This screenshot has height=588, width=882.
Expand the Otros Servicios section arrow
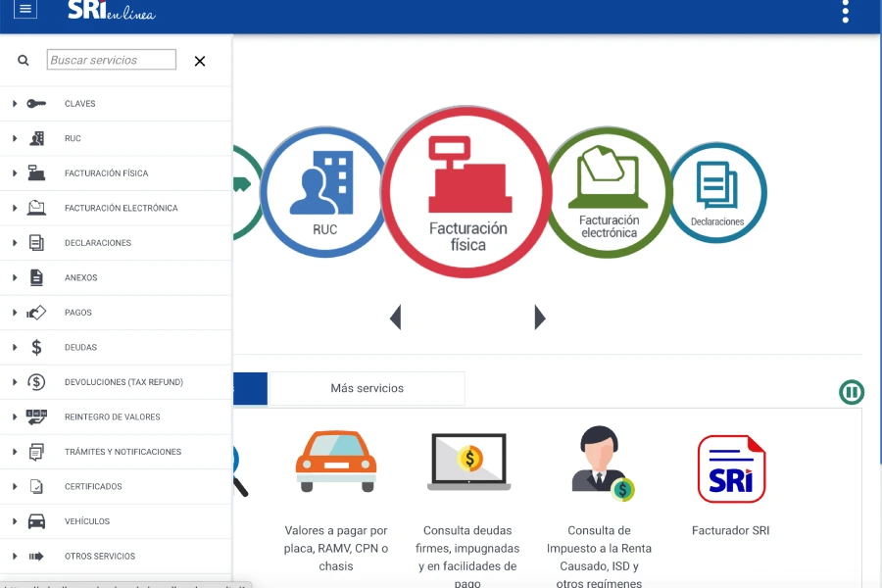pos(15,557)
